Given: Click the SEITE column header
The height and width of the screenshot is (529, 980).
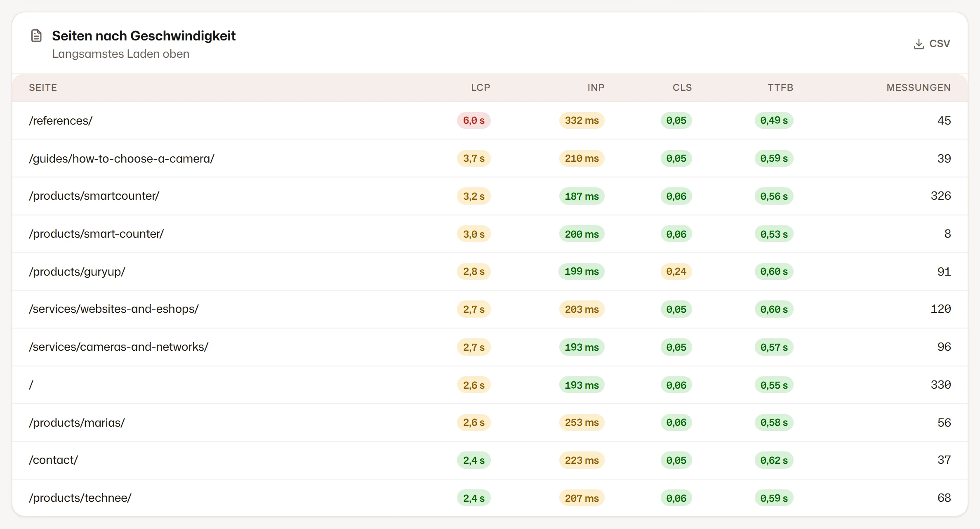Looking at the screenshot, I should (43, 87).
